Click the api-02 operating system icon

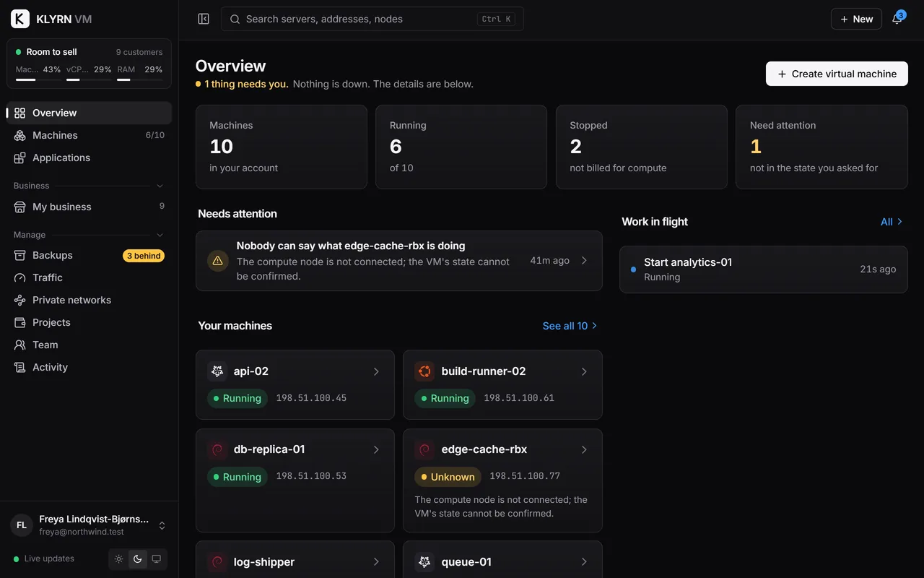(x=217, y=371)
